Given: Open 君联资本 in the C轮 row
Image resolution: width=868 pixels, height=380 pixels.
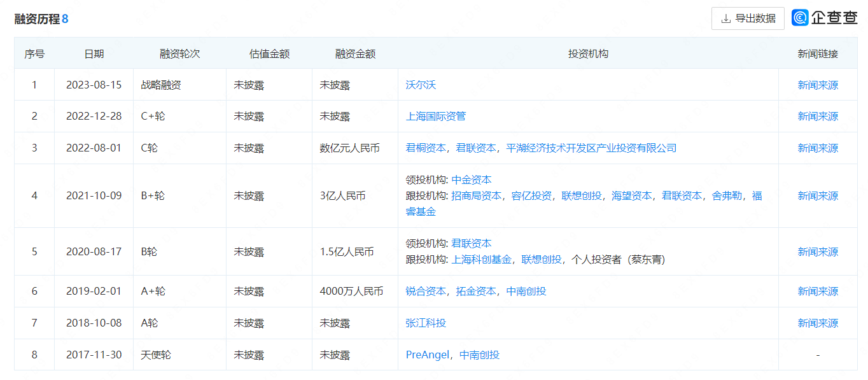Looking at the screenshot, I should 476,148.
